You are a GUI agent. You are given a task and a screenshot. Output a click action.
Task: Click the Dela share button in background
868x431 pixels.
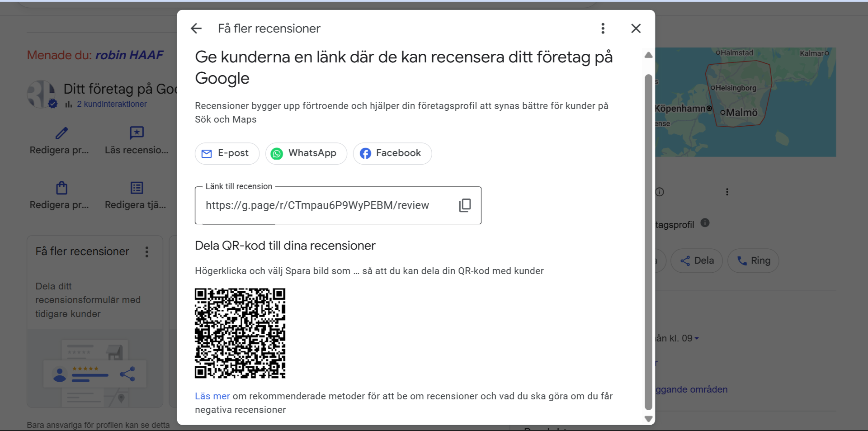pyautogui.click(x=697, y=260)
